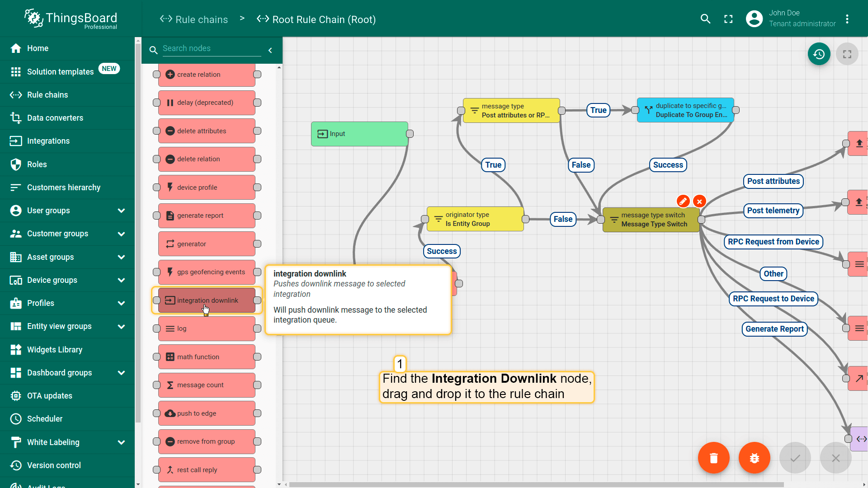
Task: Expand canvas fullscreen gray button
Action: pyautogui.click(x=847, y=54)
